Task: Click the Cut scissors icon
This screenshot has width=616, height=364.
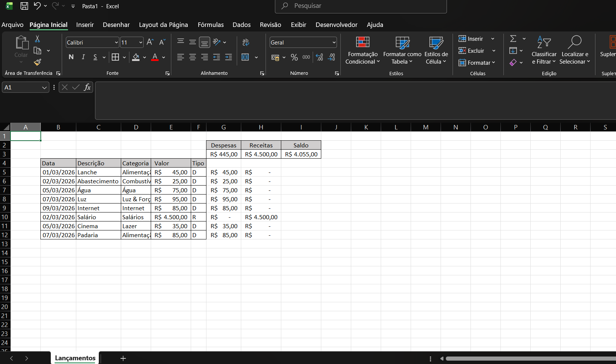Action: point(37,39)
